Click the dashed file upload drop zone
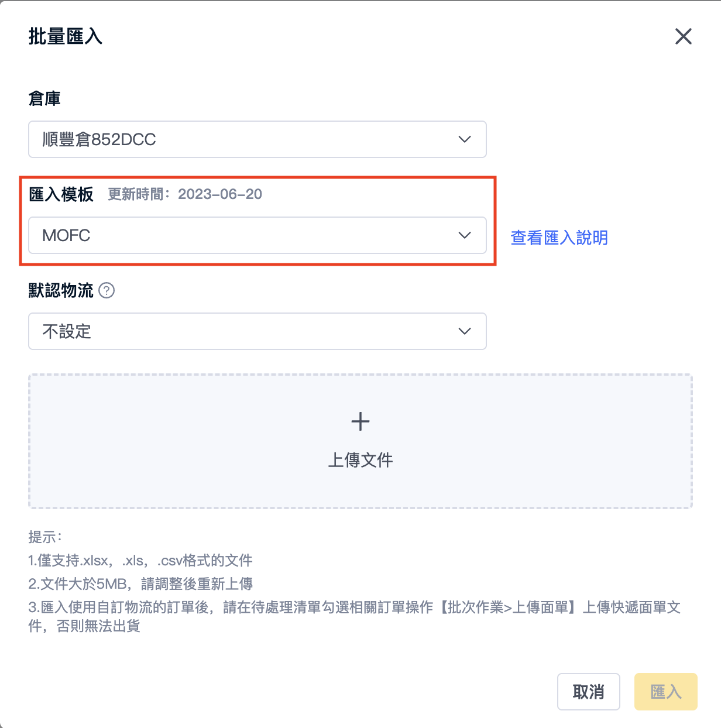Viewport: 721px width, 728px height. pos(360,441)
